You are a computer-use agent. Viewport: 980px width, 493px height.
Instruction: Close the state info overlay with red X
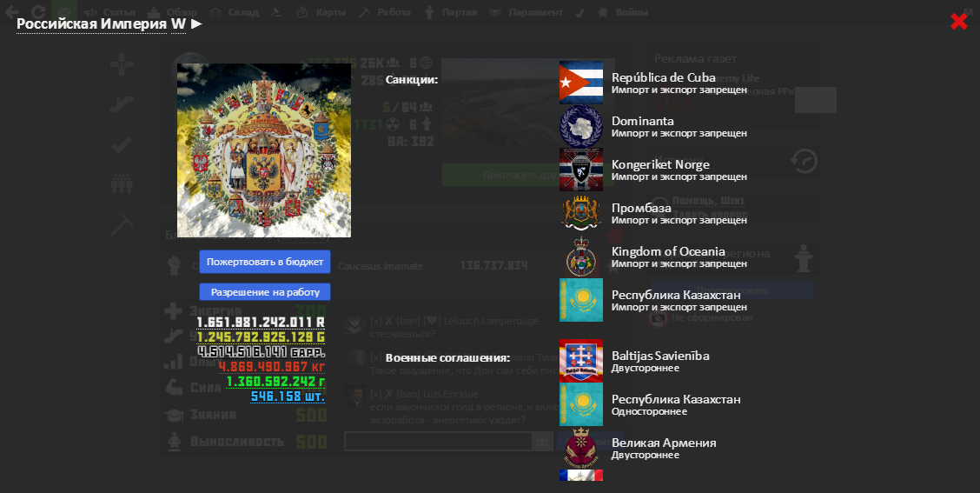pyautogui.click(x=958, y=22)
